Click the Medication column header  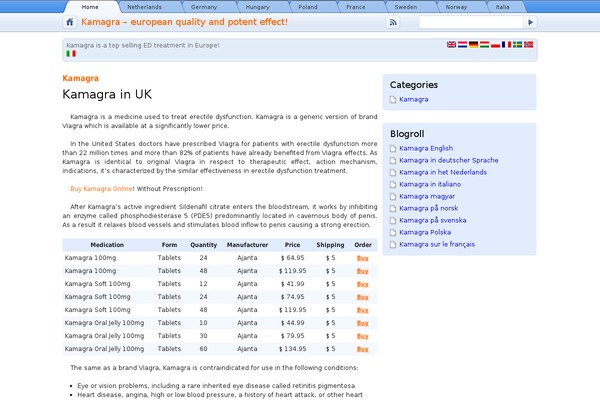pyautogui.click(x=107, y=245)
